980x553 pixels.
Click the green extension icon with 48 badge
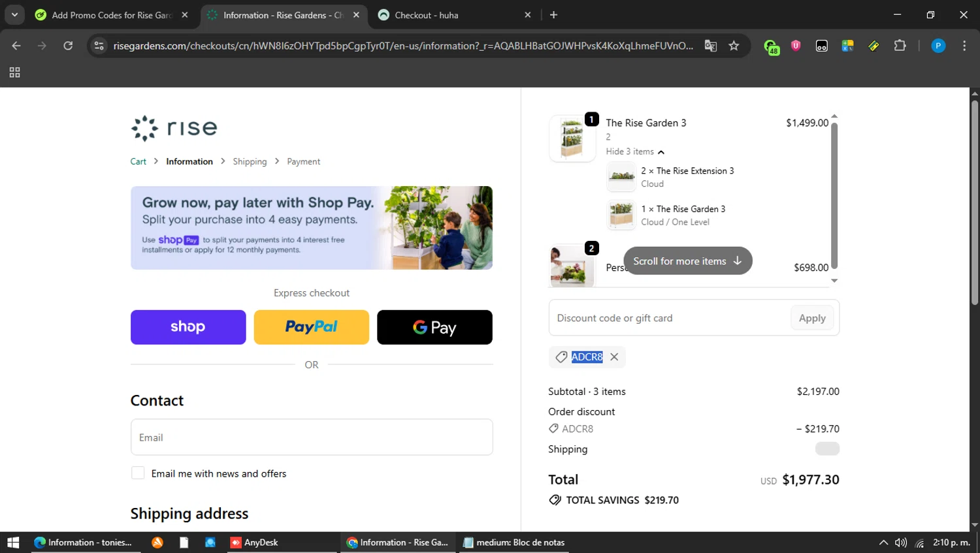click(x=772, y=46)
